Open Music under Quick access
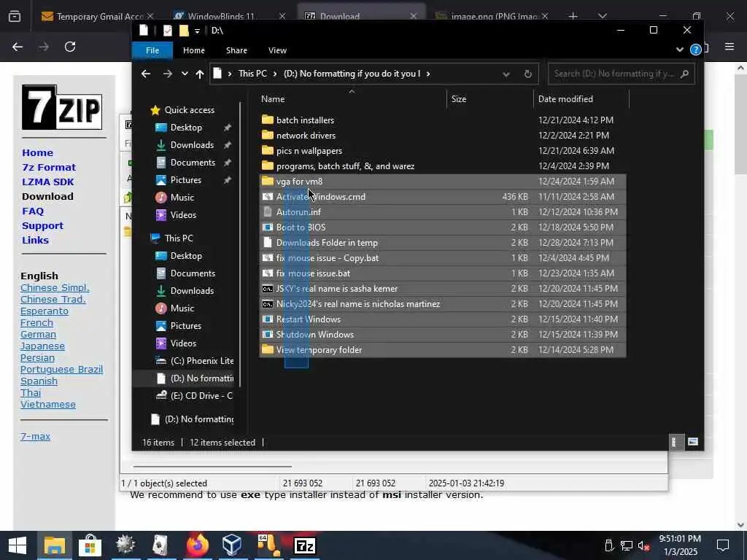The image size is (747, 560). click(x=182, y=198)
